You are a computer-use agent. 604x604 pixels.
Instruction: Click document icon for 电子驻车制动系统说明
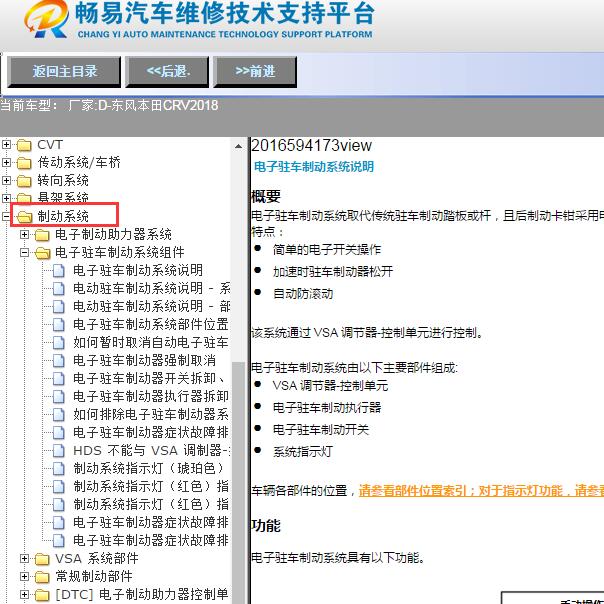(x=59, y=271)
